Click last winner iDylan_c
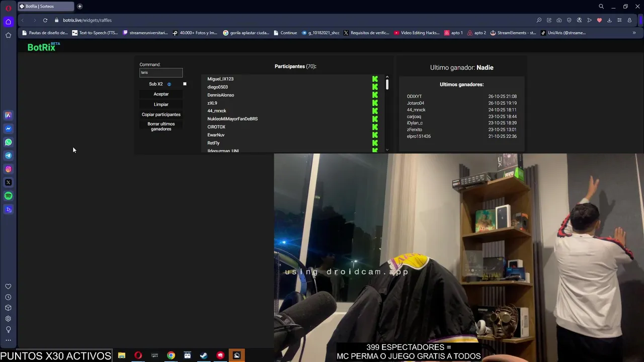 click(x=415, y=123)
